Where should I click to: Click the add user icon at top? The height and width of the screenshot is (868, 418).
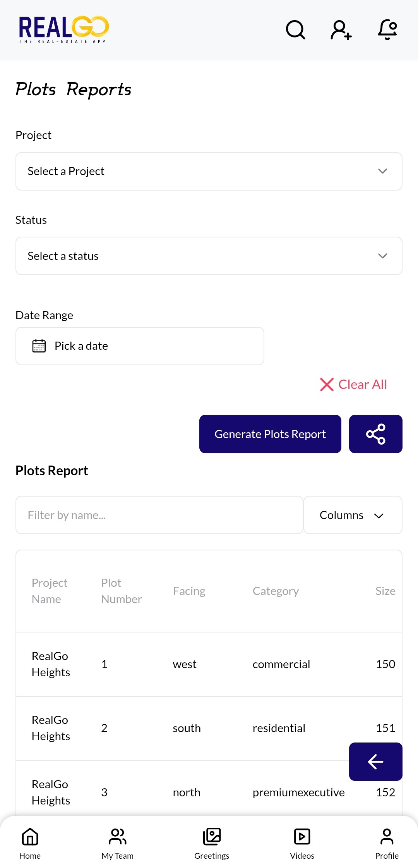click(341, 30)
